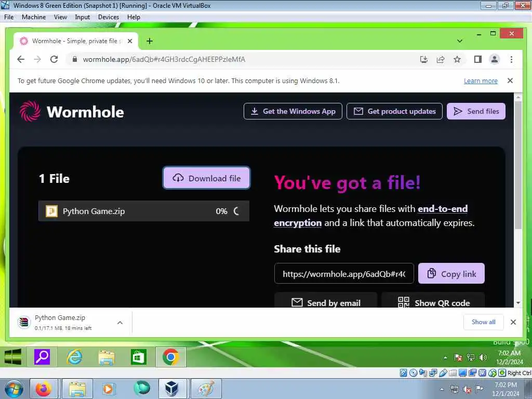The height and width of the screenshot is (399, 532).
Task: Select the Wormhole tab
Action: (76, 41)
